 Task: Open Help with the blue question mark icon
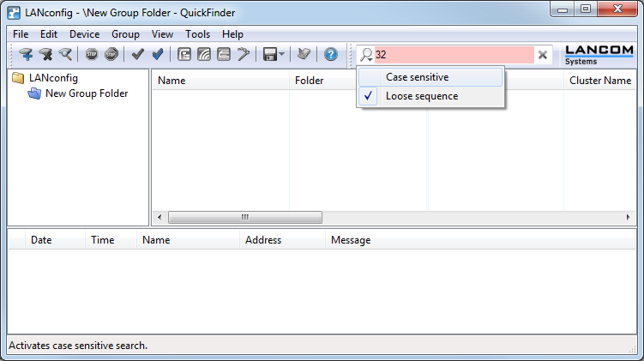click(331, 55)
